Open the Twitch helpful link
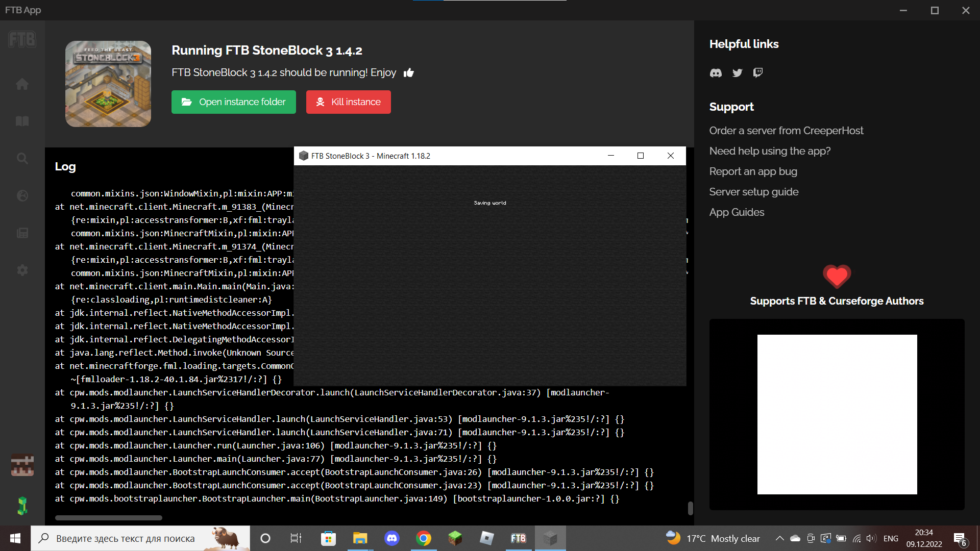This screenshot has width=980, height=551. [x=757, y=73]
